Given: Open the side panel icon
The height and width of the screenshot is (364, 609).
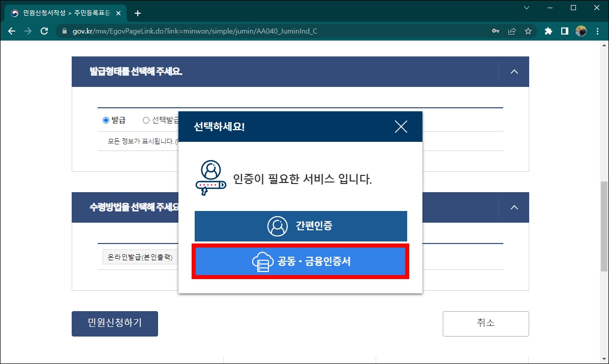Looking at the screenshot, I should point(564,31).
